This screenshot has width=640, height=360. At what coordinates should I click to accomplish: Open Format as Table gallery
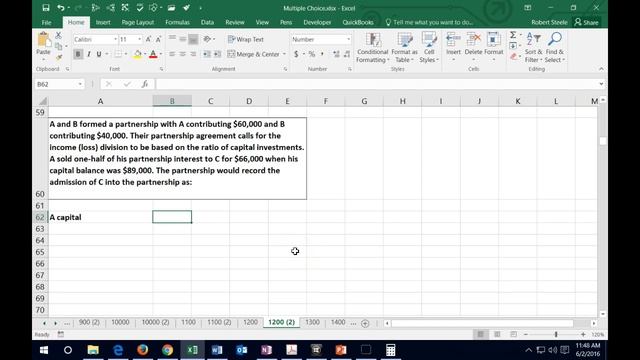404,47
